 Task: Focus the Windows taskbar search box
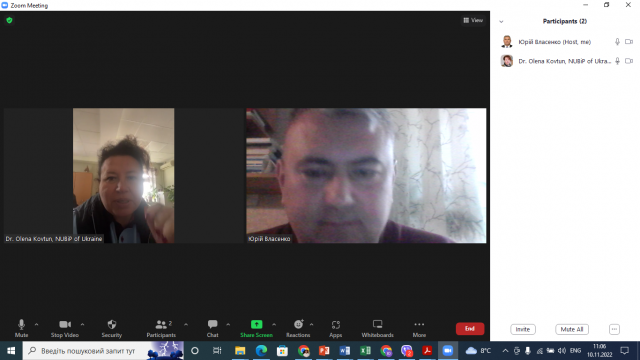click(103, 351)
